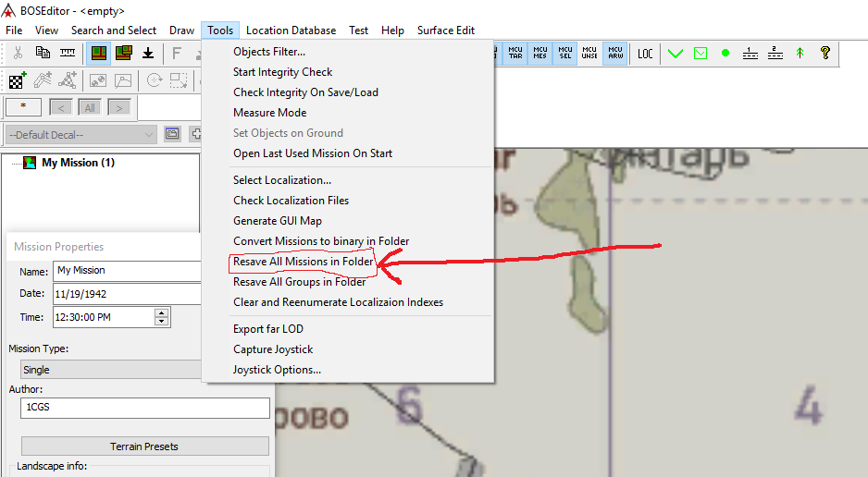868x477 pixels.
Task: Click the dashed-rectangle move icon
Action: [179, 80]
